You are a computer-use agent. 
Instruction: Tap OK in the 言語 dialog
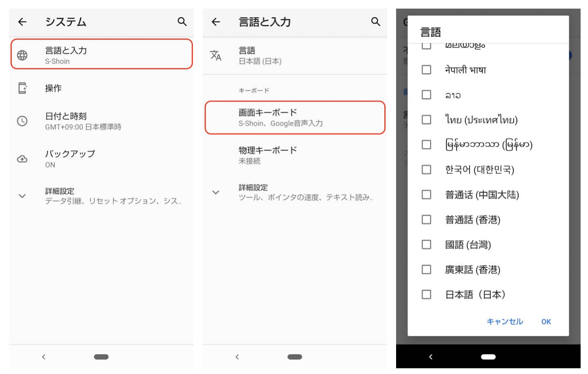(x=546, y=322)
